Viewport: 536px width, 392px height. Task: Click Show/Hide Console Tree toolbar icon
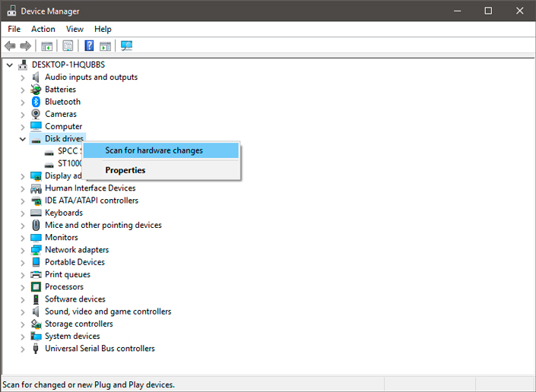click(47, 46)
